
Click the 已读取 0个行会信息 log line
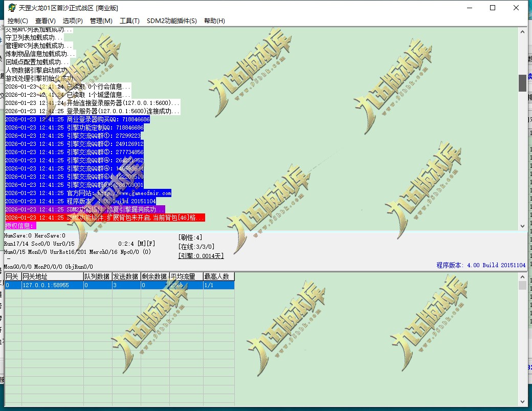tap(68, 86)
